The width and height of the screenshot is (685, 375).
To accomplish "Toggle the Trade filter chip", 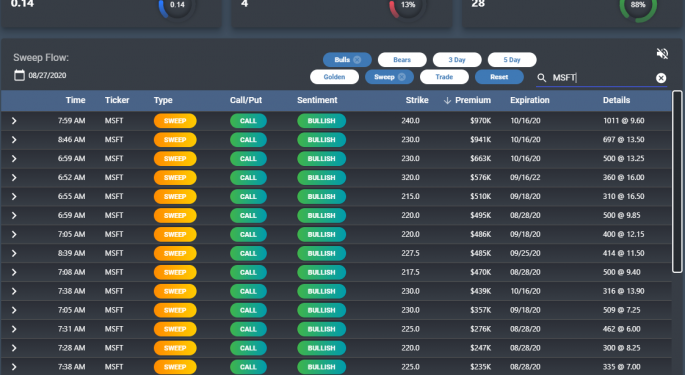I will coord(444,77).
